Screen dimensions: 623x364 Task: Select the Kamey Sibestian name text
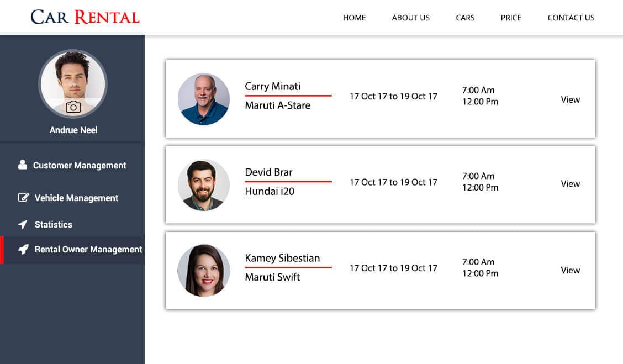point(282,258)
